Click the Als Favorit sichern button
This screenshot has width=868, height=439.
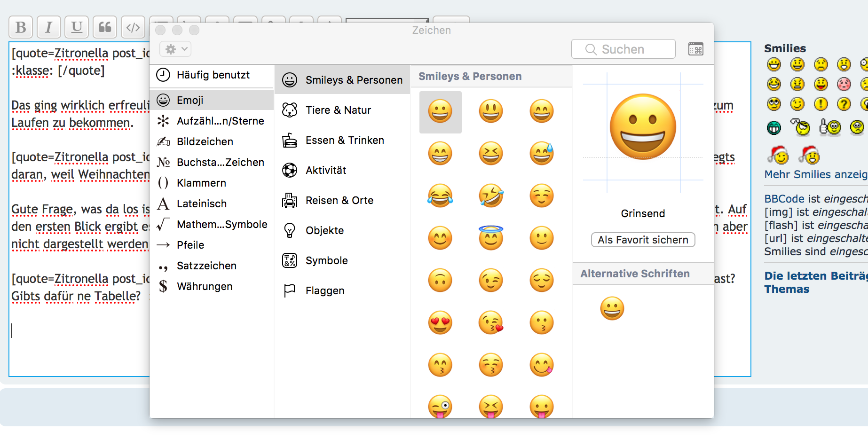pos(643,240)
